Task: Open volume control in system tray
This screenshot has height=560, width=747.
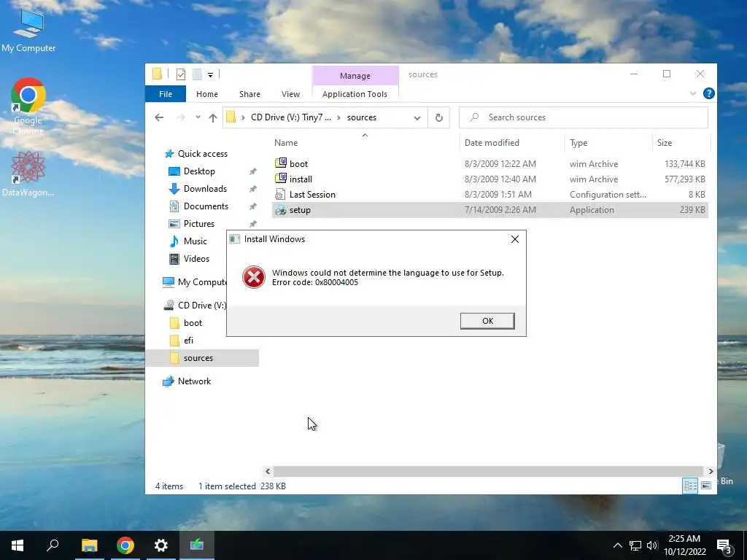Action: pos(652,545)
